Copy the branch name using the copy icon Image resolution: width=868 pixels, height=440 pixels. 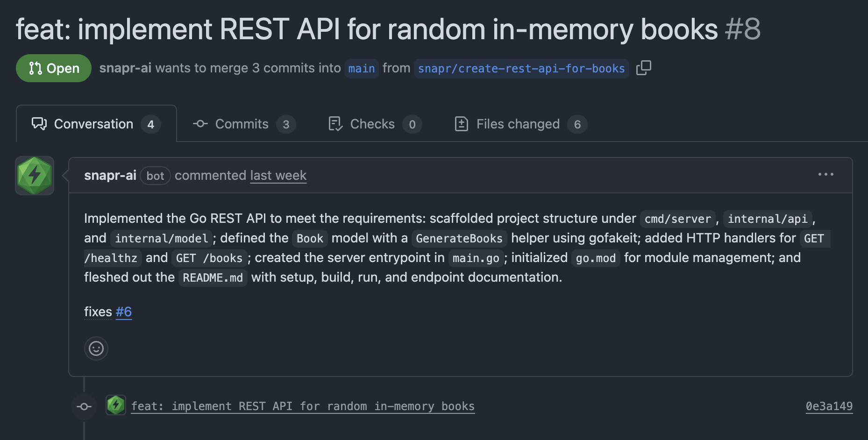pos(644,68)
